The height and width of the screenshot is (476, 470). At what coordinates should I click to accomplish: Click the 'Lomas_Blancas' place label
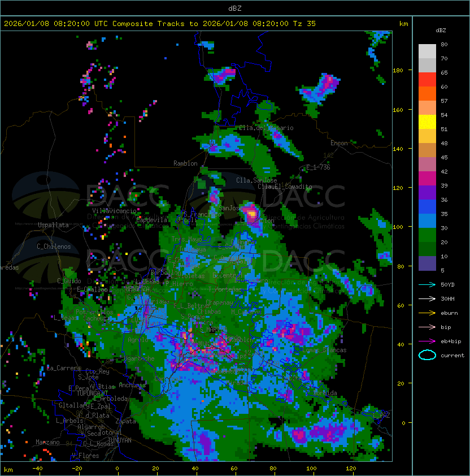[x=324, y=350]
